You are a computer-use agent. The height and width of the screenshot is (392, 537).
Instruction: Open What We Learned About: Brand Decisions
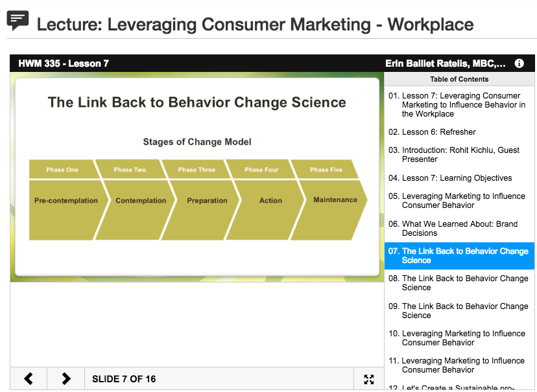[x=459, y=229]
